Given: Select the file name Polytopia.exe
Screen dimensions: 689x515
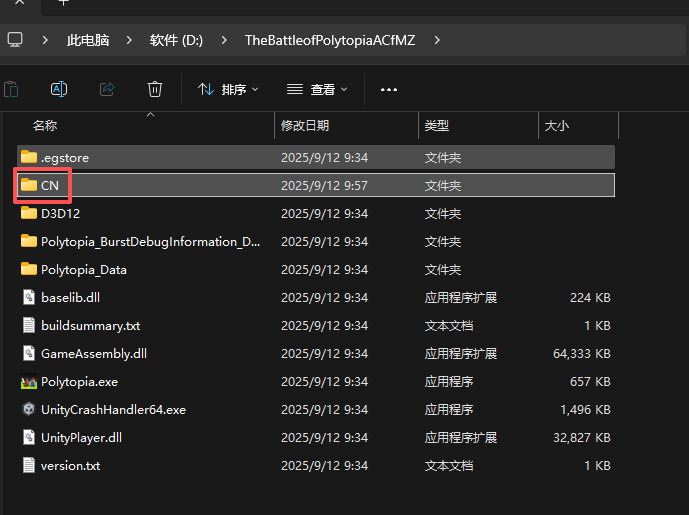Looking at the screenshot, I should 79,382.
